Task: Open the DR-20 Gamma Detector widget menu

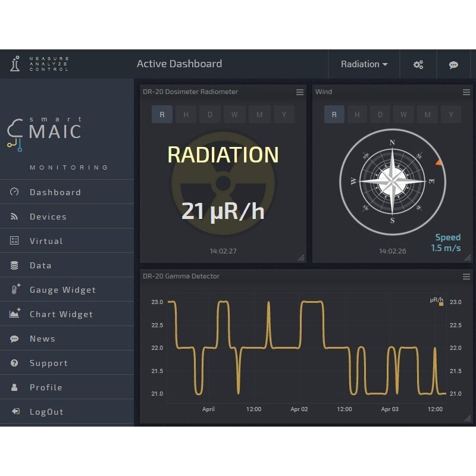Action: pos(466,277)
